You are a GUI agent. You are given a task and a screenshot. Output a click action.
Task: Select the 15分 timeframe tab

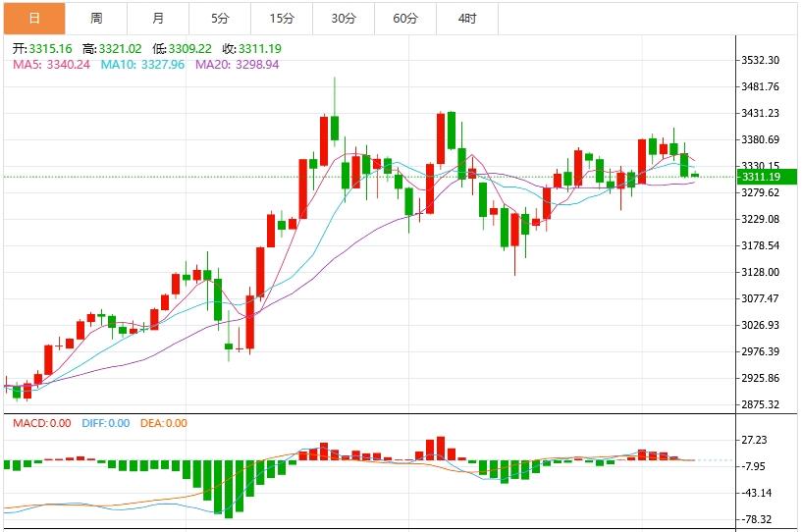point(282,18)
